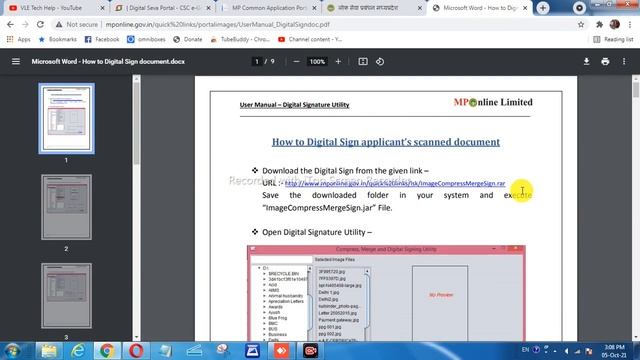This screenshot has width=640, height=360.
Task: Open the Bookmarks folder in bookmarks bar
Action: click(x=58, y=39)
